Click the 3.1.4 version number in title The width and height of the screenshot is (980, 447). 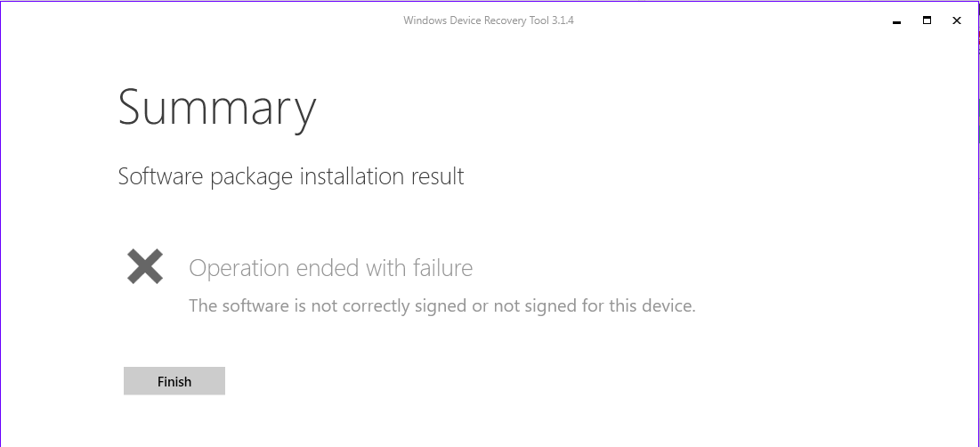563,20
